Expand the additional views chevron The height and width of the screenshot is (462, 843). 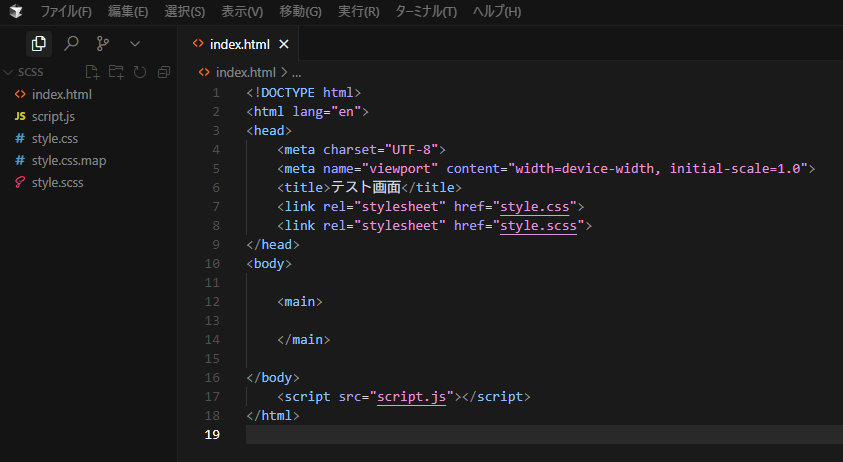click(x=135, y=44)
